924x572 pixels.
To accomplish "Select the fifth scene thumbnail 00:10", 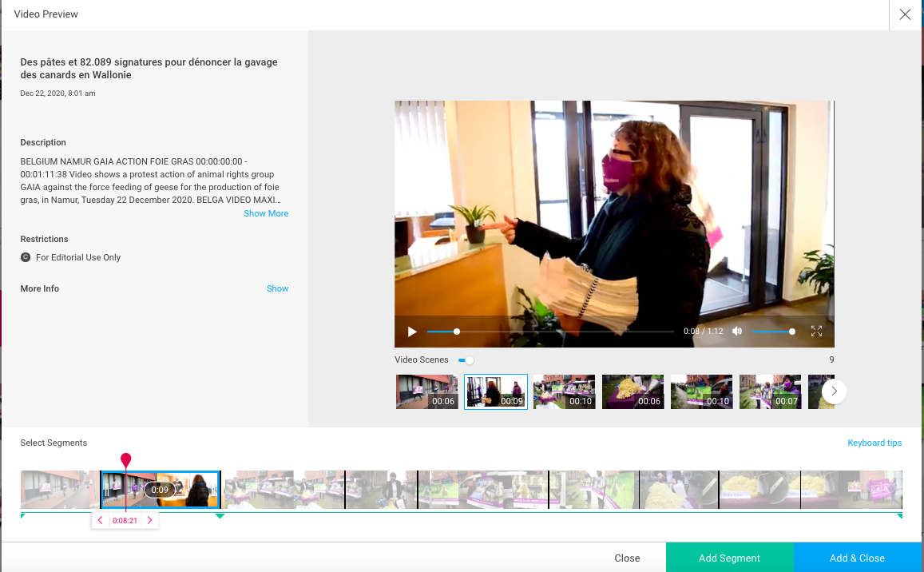I will [x=701, y=391].
